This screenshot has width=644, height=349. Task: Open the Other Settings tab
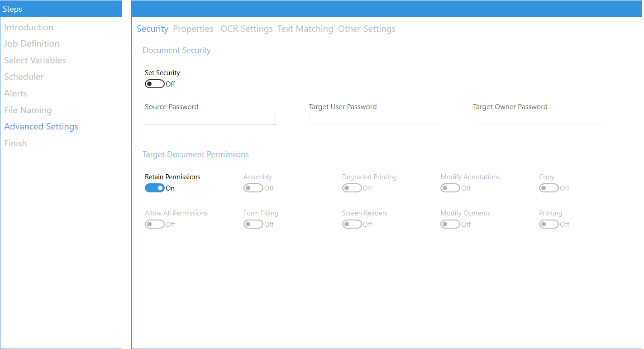click(367, 29)
